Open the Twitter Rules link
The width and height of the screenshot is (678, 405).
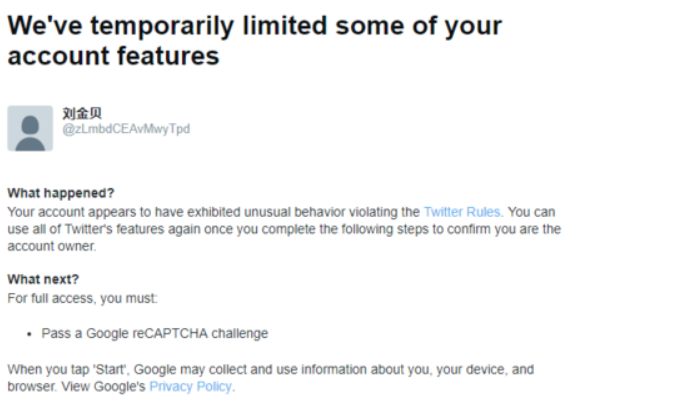point(462,212)
